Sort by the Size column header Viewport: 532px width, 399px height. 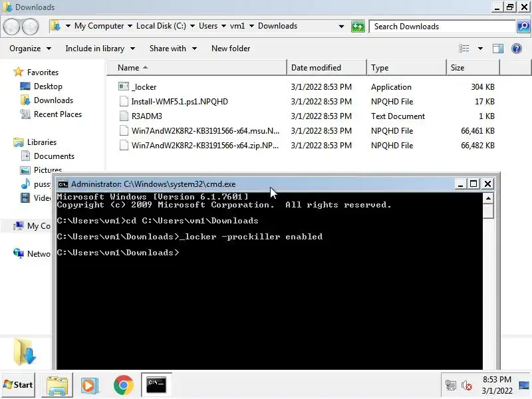pos(473,68)
